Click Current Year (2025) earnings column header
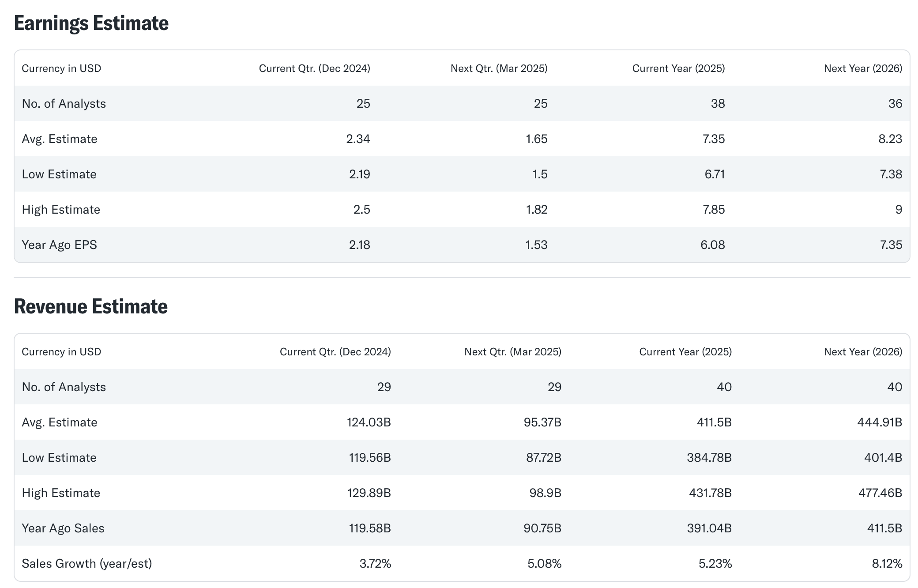Viewport: 918px width, 588px height. coord(678,68)
